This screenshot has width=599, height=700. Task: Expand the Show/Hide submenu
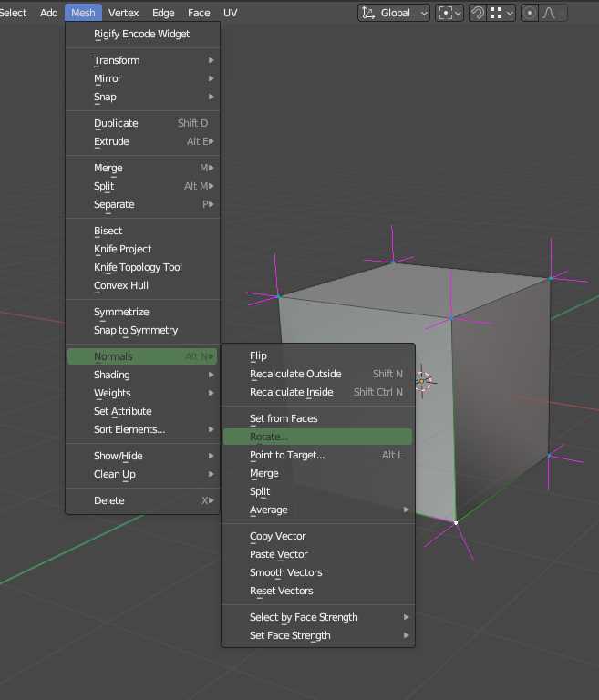click(x=142, y=456)
